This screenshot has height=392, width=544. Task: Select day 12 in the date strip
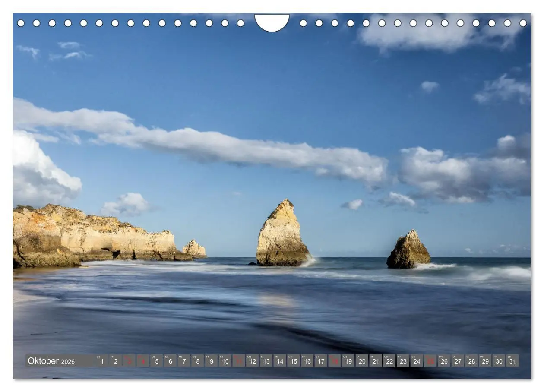(252, 361)
